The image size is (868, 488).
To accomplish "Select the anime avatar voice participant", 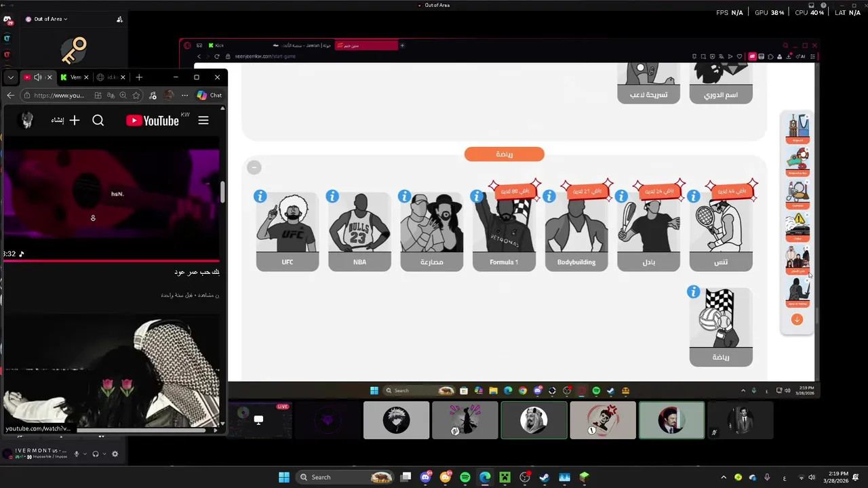I will (x=396, y=420).
